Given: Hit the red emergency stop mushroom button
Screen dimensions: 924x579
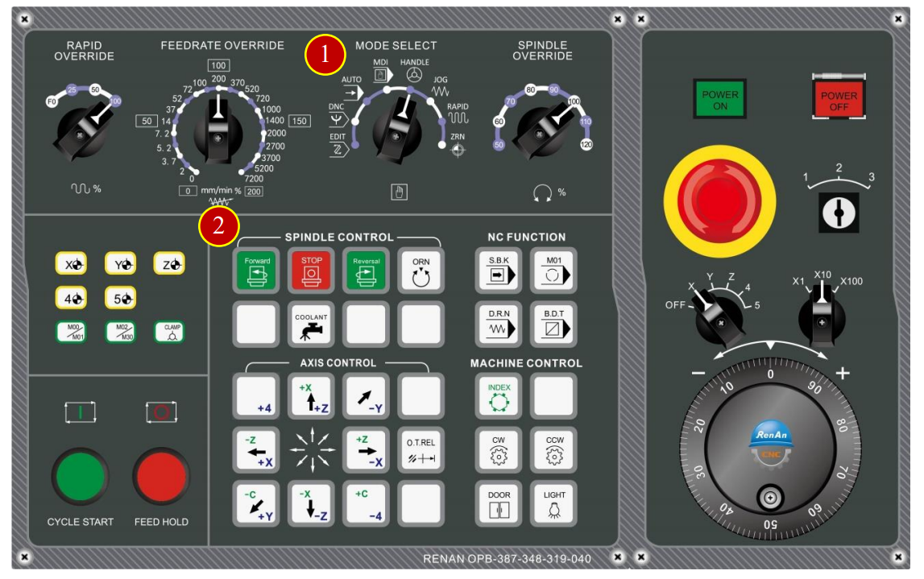Looking at the screenshot, I should pyautogui.click(x=719, y=201).
